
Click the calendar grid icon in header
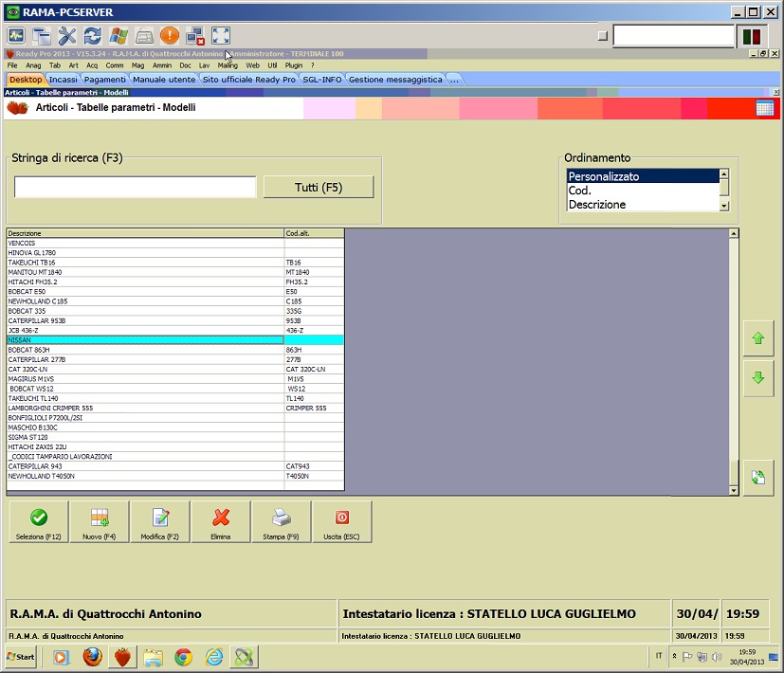764,108
